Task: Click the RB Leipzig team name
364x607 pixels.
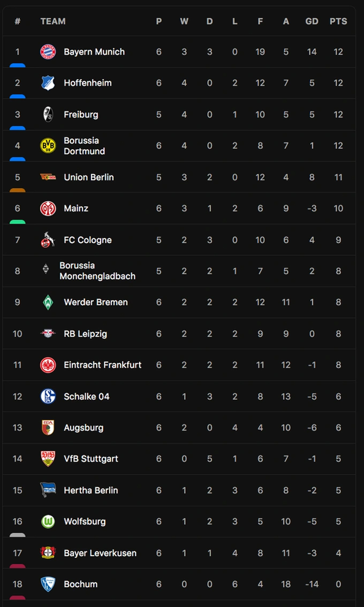Action: [86, 334]
